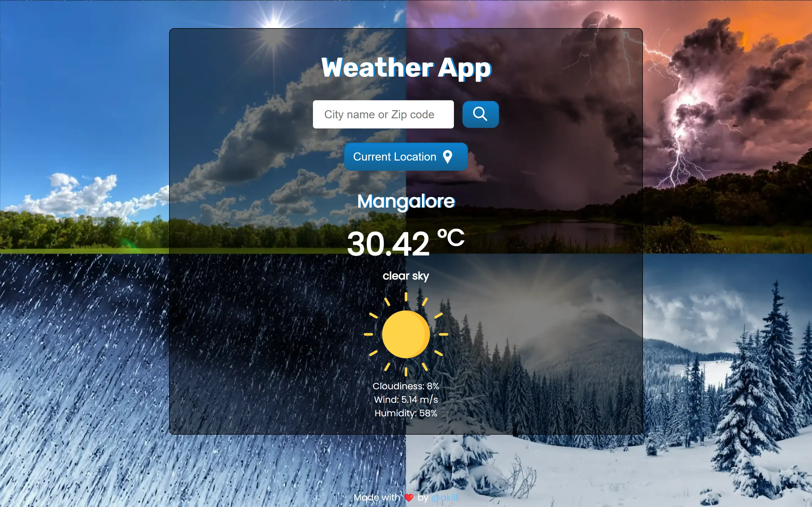
Task: Click the Cloudiness percentage display
Action: (406, 386)
